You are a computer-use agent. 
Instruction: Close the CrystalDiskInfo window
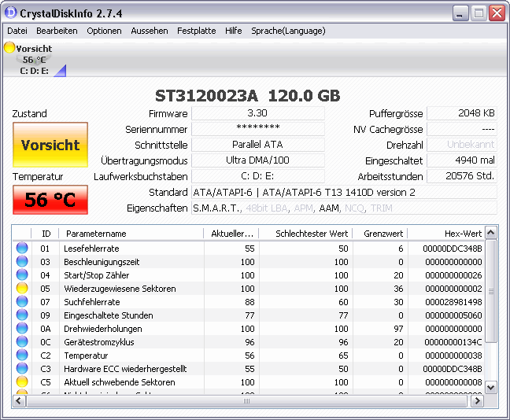497,13
